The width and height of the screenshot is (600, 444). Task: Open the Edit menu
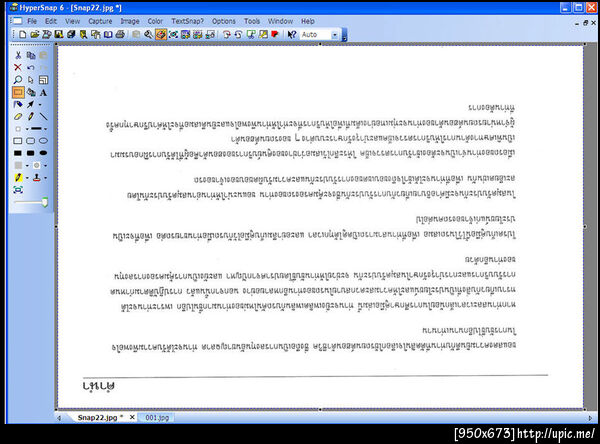point(51,21)
